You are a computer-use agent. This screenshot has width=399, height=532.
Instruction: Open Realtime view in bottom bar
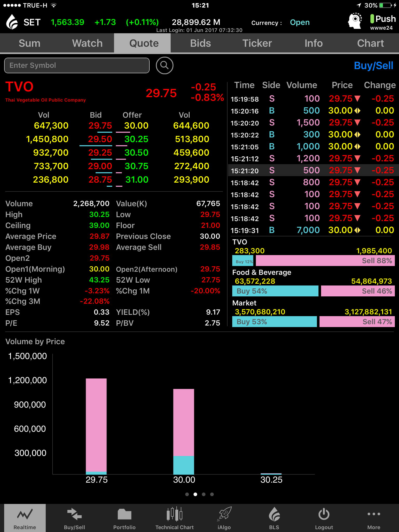click(x=25, y=518)
